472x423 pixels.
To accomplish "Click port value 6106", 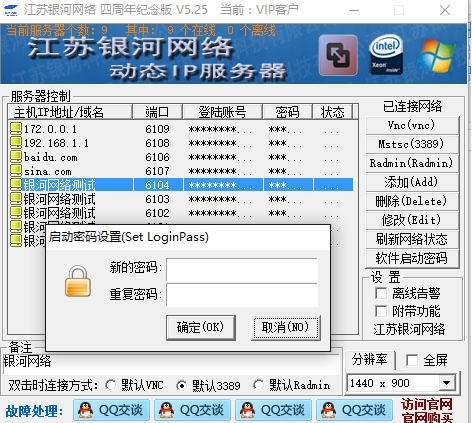I will [157, 157].
